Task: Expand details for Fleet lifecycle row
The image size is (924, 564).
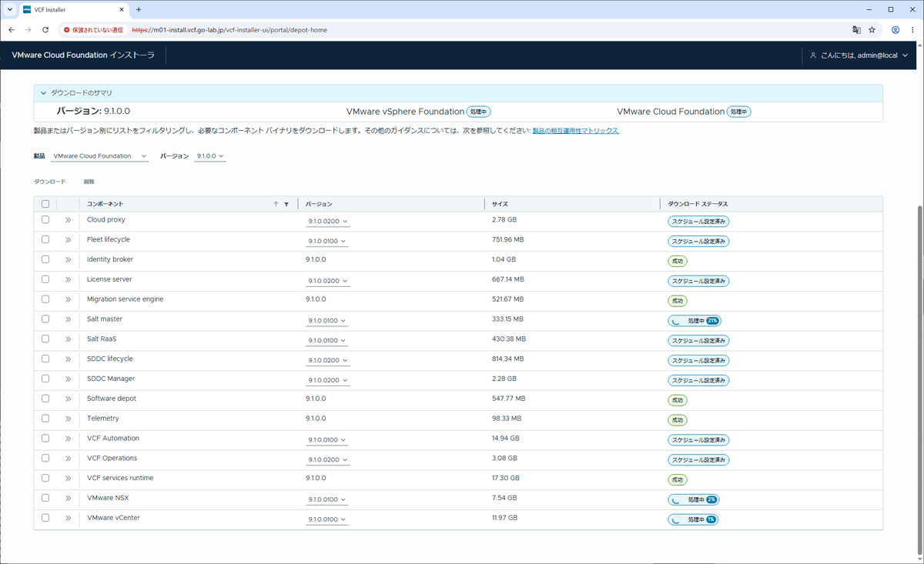Action: (68, 240)
